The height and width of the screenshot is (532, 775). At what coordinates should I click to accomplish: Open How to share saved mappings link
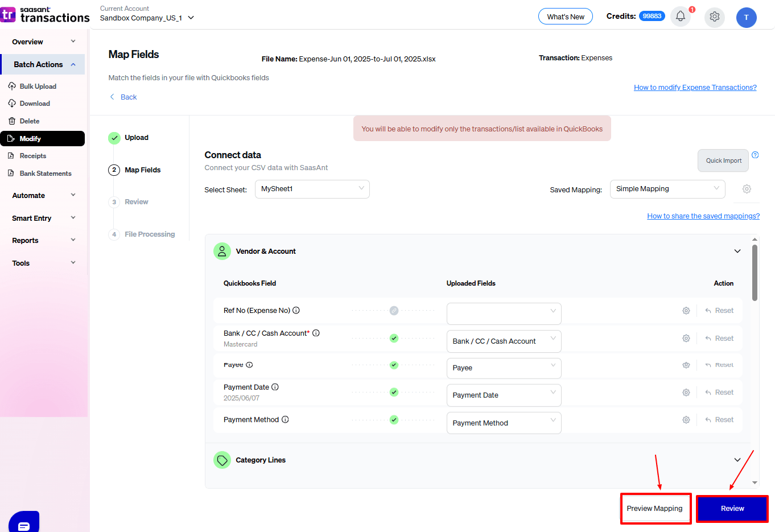coord(703,216)
